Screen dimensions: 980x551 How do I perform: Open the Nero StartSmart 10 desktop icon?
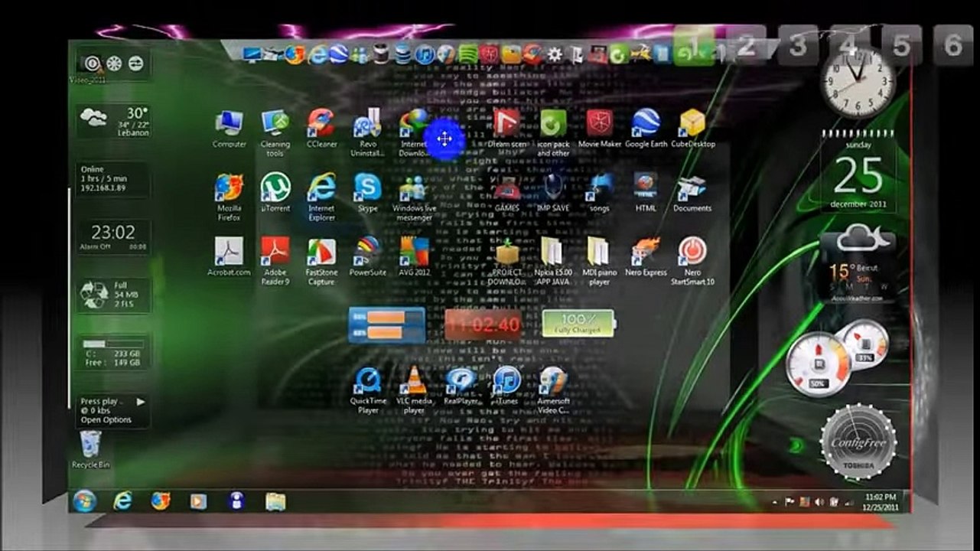click(x=692, y=261)
